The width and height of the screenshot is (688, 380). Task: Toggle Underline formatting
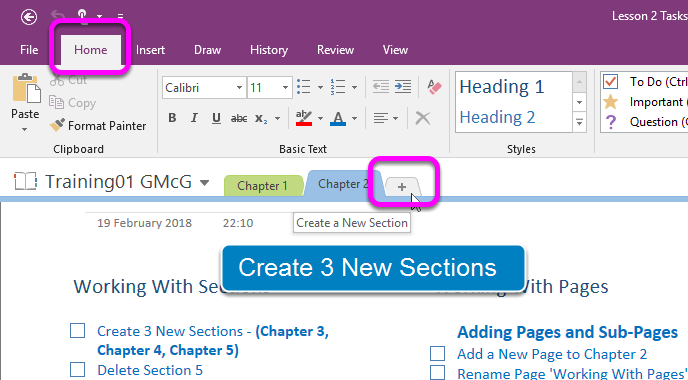click(216, 118)
